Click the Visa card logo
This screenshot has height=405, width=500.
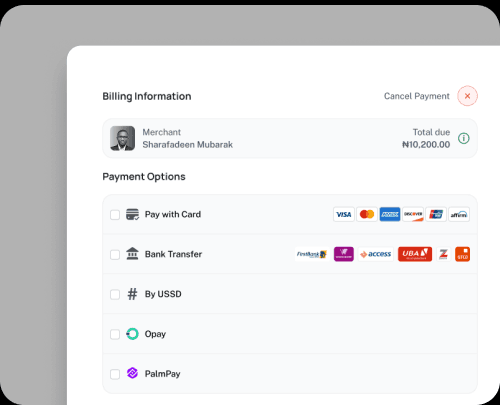click(x=344, y=214)
